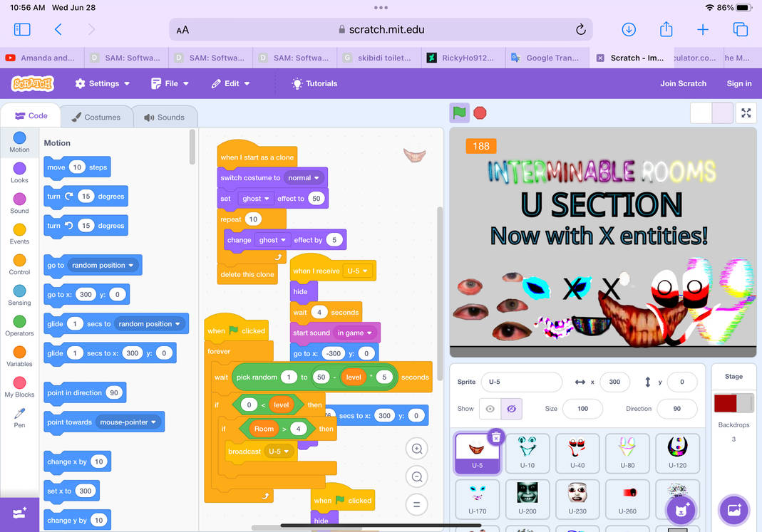Viewport: 762px width, 532px height.
Task: Click Join Scratch link
Action: pos(683,83)
